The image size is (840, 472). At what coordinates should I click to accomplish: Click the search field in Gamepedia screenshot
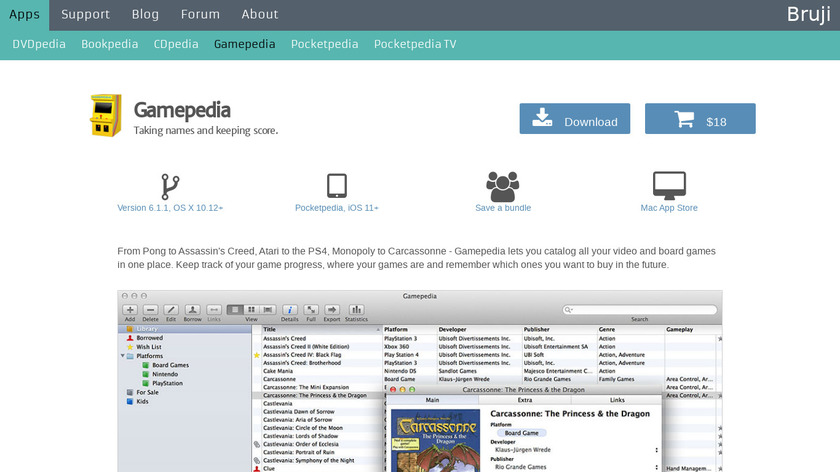639,310
